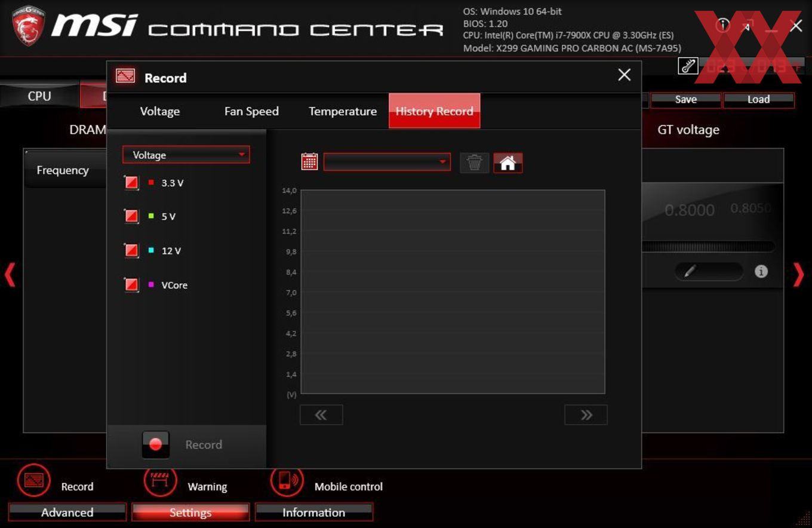Click the Mobile control label

349,487
